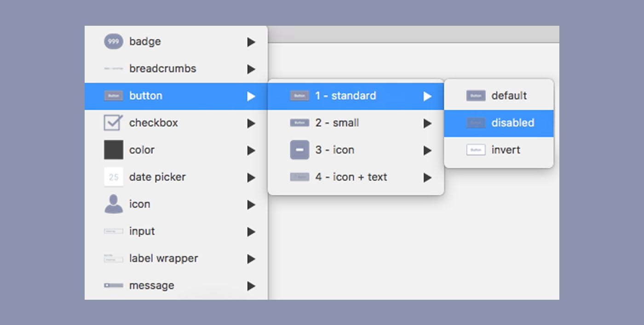Viewport: 644px width, 325px height.
Task: Click the 999 badge icon
Action: point(114,41)
